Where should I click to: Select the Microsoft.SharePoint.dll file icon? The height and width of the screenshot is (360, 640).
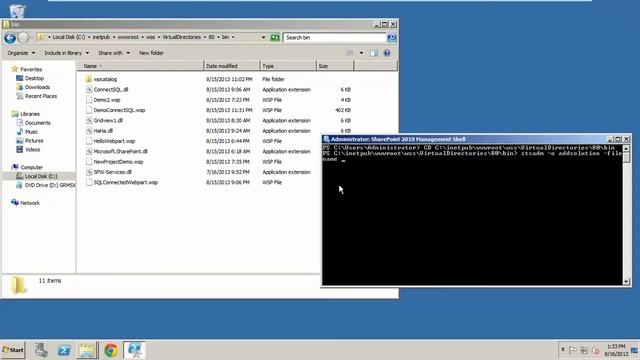[89, 151]
